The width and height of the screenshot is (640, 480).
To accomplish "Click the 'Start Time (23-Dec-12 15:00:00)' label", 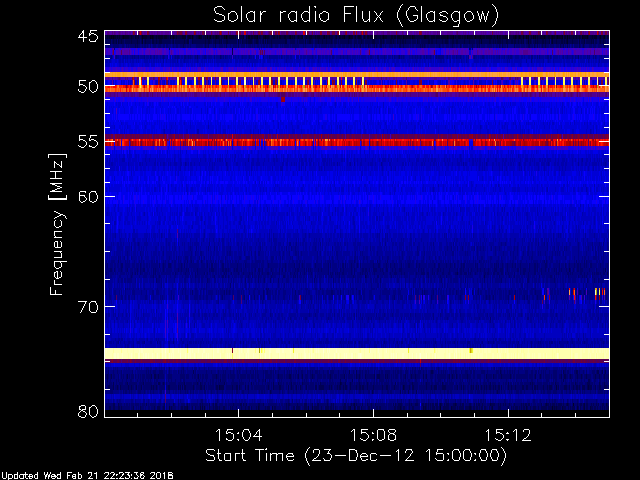I will pos(356,456).
